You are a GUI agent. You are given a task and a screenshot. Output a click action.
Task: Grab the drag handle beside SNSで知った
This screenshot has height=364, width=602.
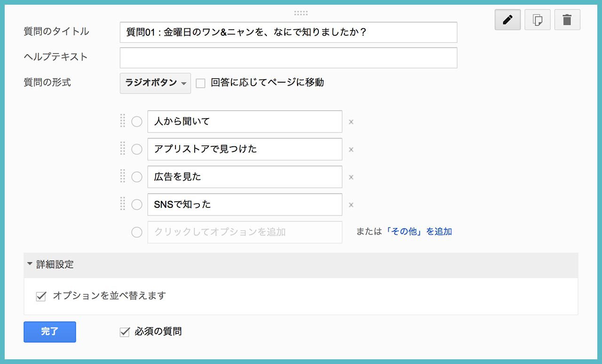[123, 204]
